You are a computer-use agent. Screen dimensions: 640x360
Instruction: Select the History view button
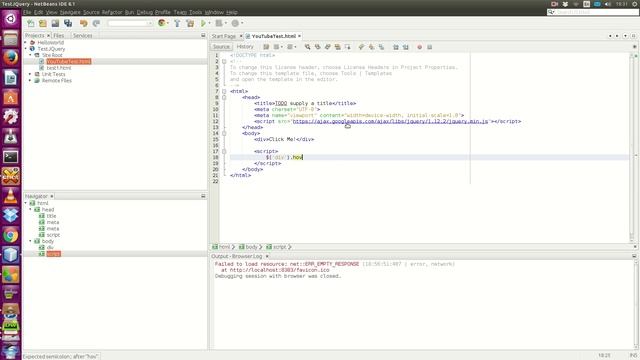[245, 47]
